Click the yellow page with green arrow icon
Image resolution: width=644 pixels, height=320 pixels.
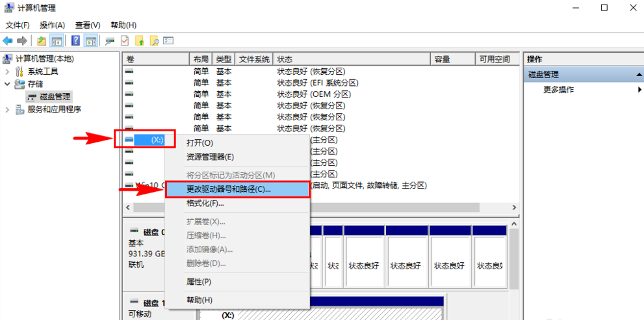(140, 41)
